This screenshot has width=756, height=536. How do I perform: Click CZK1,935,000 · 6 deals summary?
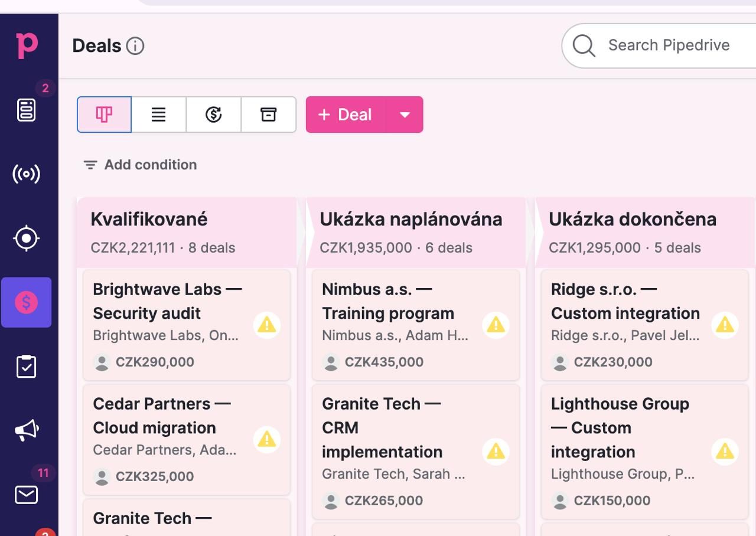[396, 248]
